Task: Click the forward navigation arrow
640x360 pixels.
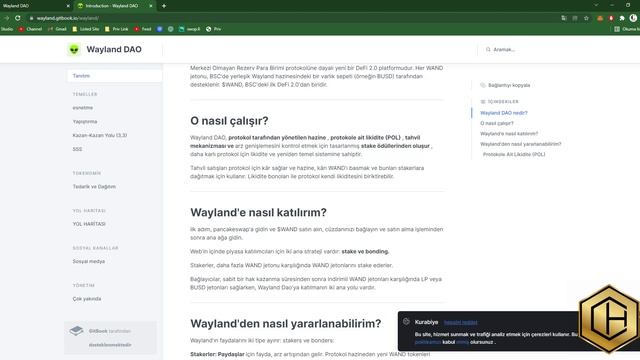Action: (7, 18)
